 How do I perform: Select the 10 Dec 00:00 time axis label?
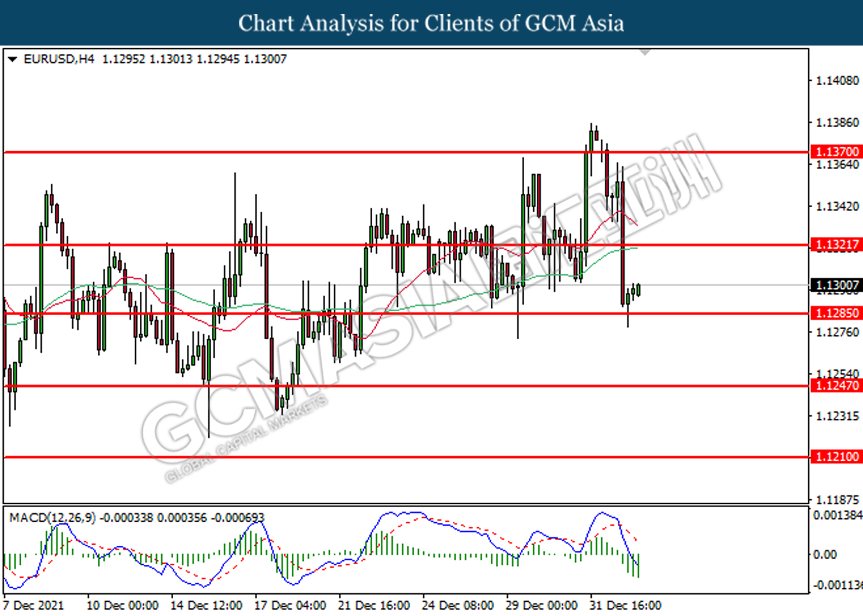[x=123, y=606]
